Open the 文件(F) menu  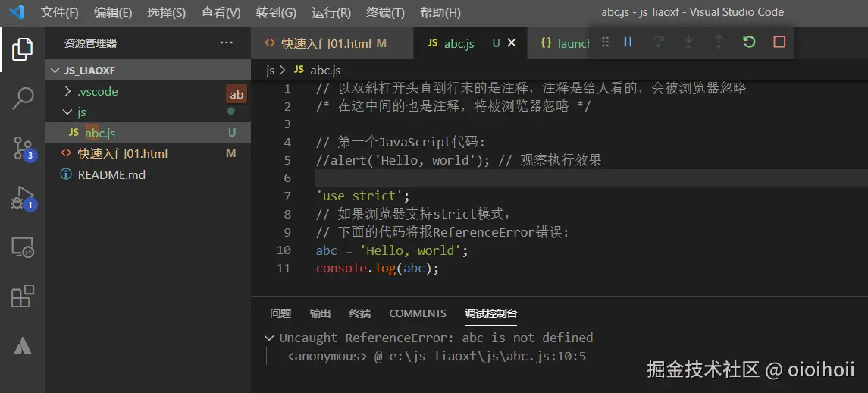pyautogui.click(x=59, y=12)
